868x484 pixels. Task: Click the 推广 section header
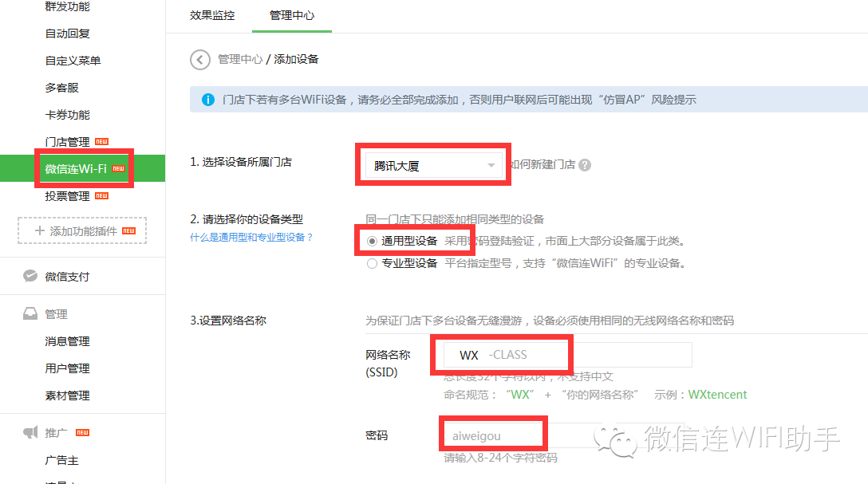[x=57, y=433]
